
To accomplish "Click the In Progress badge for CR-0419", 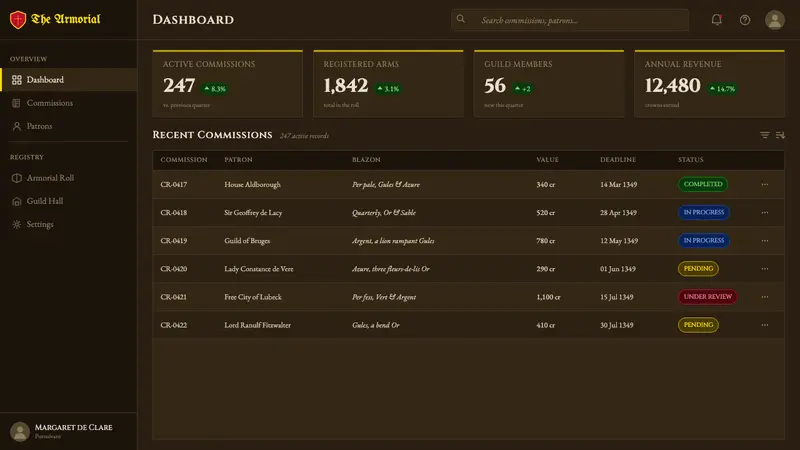I will click(704, 240).
